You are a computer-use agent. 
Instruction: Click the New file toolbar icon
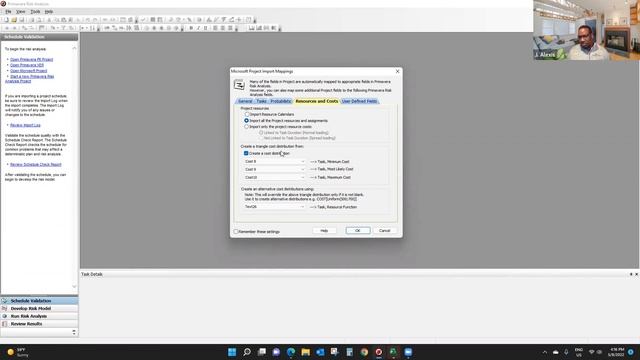coord(6,20)
